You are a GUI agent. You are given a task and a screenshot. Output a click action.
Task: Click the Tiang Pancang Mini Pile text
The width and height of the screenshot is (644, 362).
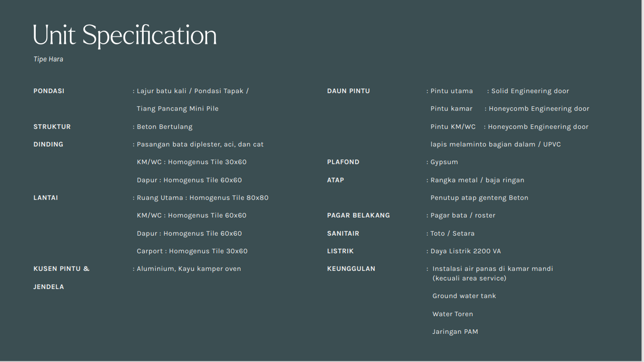click(177, 109)
